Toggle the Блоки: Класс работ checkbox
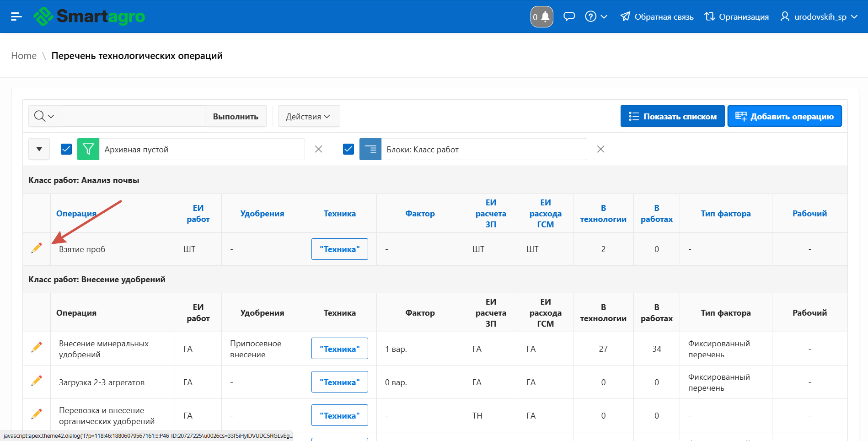The height and width of the screenshot is (441, 868). pyautogui.click(x=348, y=149)
